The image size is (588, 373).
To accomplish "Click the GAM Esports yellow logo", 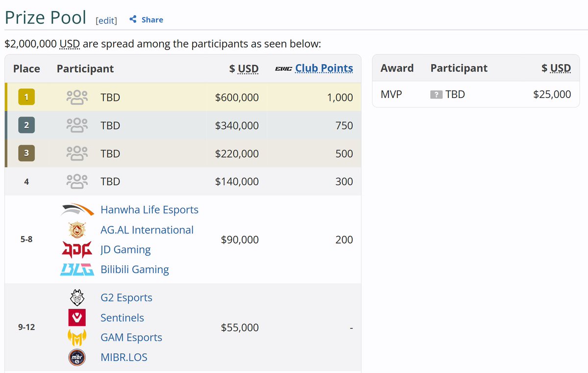I will tap(77, 337).
